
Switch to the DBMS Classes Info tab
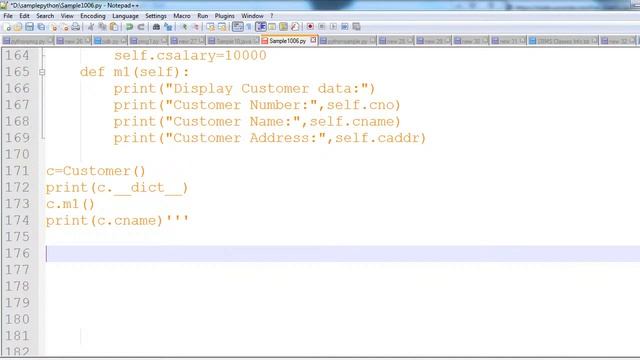point(563,41)
